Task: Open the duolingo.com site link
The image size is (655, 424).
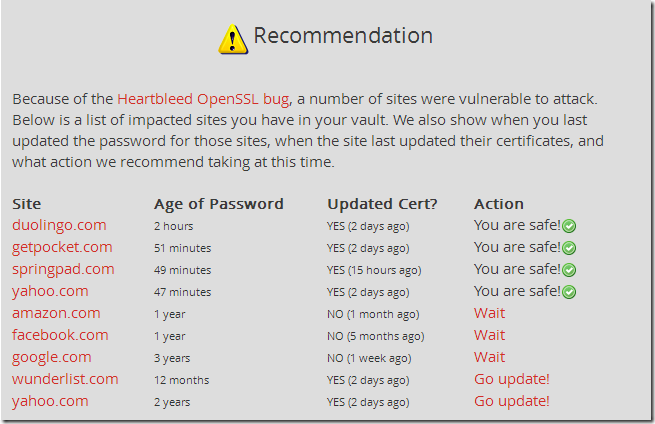Action: [59, 225]
